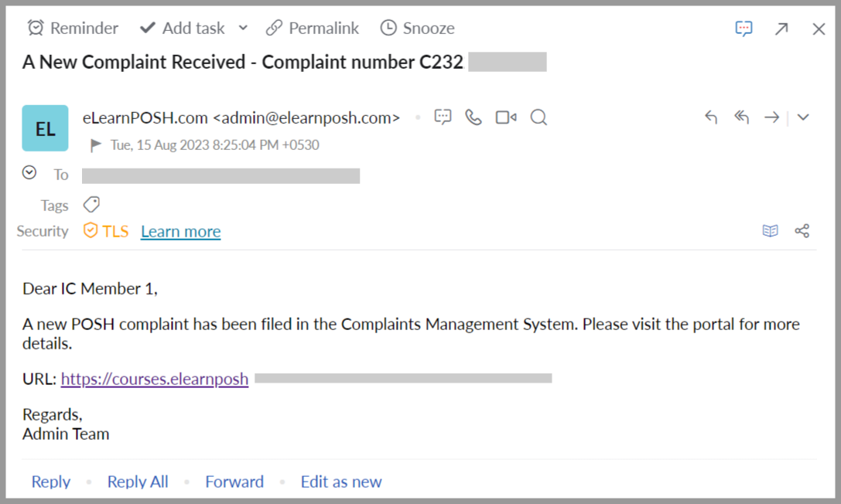Click the chat comment icon beside sender
The height and width of the screenshot is (504, 841).
click(443, 117)
